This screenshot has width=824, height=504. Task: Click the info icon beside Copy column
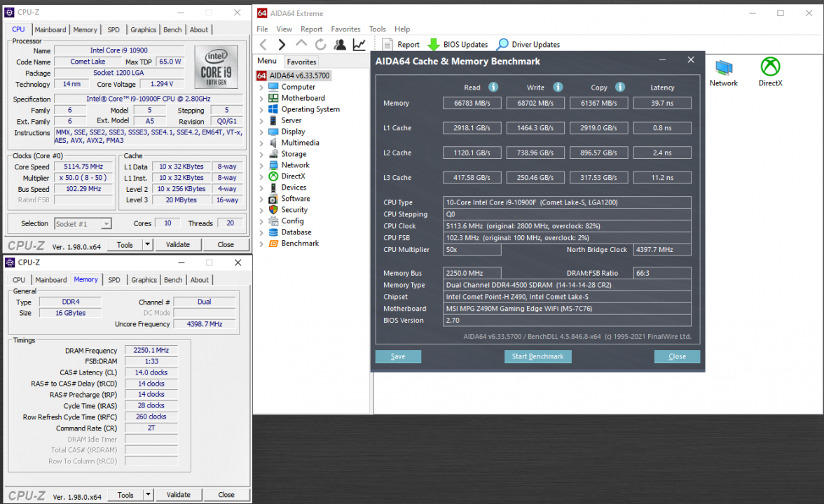[620, 87]
